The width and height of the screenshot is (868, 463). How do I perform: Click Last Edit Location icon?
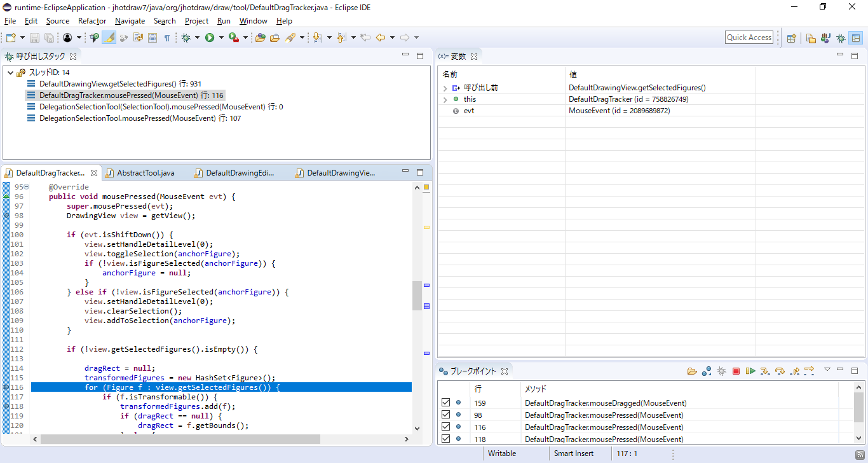365,38
